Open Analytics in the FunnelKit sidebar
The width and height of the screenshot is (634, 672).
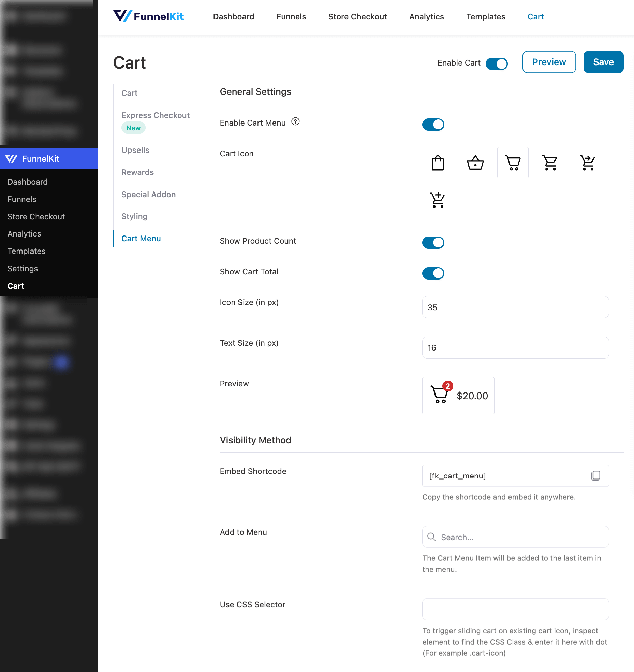24,233
